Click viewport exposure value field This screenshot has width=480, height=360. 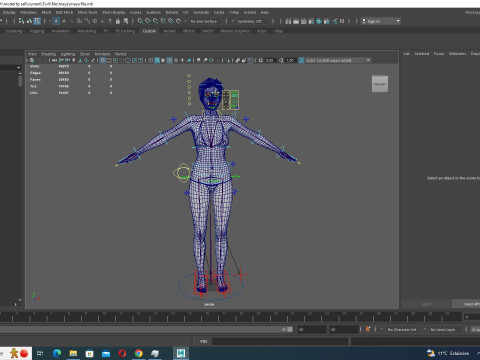tap(269, 60)
